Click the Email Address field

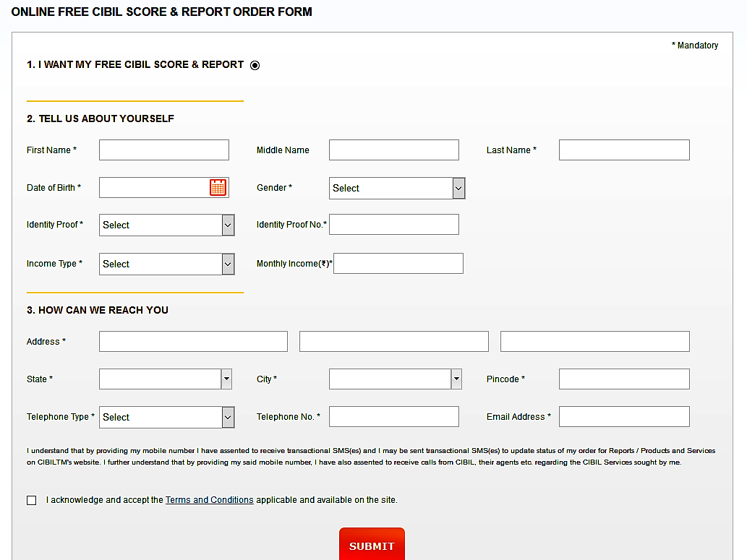[x=624, y=417]
